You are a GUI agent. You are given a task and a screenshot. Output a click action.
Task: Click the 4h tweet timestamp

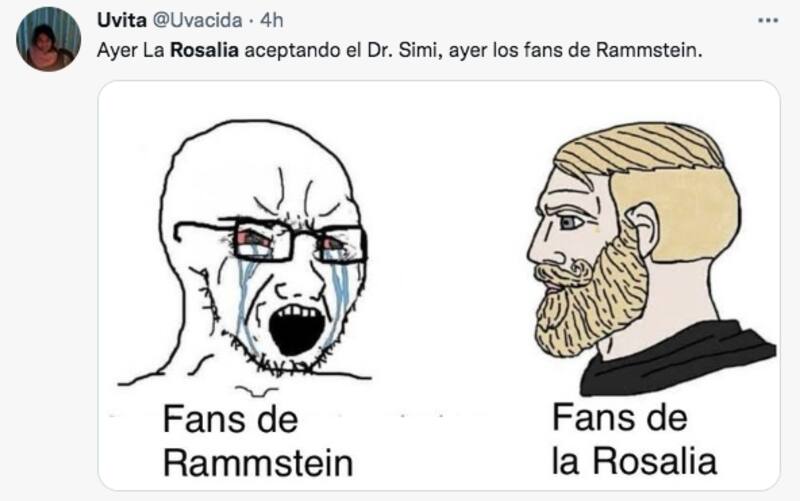[x=271, y=20]
